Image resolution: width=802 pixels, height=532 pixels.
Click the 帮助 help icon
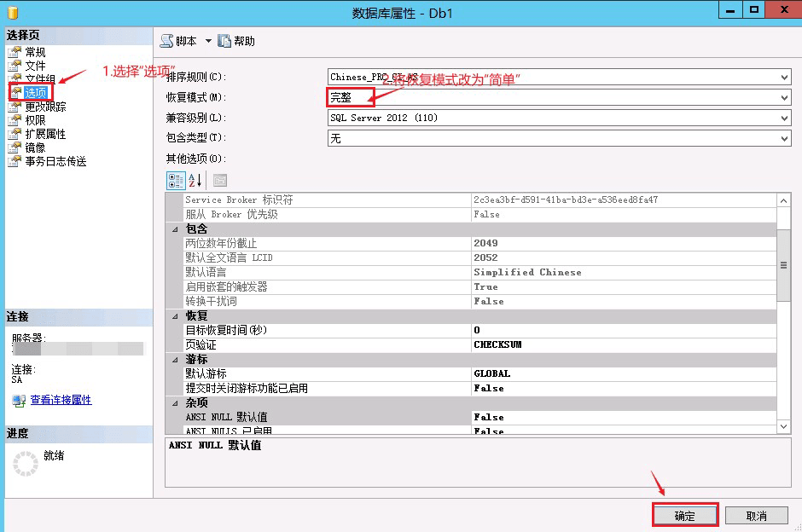(x=224, y=41)
